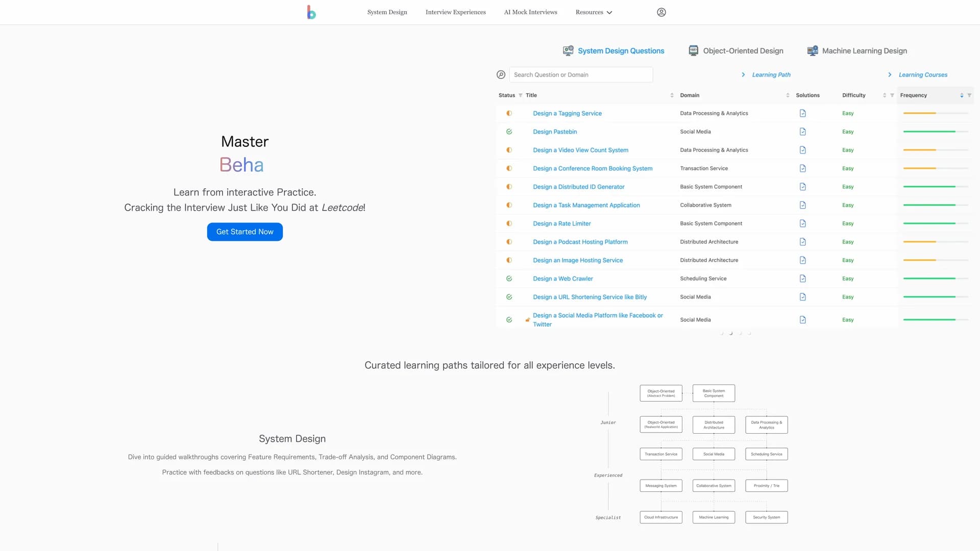
Task: Open solution icon for URL Shortening Service
Action: (802, 297)
